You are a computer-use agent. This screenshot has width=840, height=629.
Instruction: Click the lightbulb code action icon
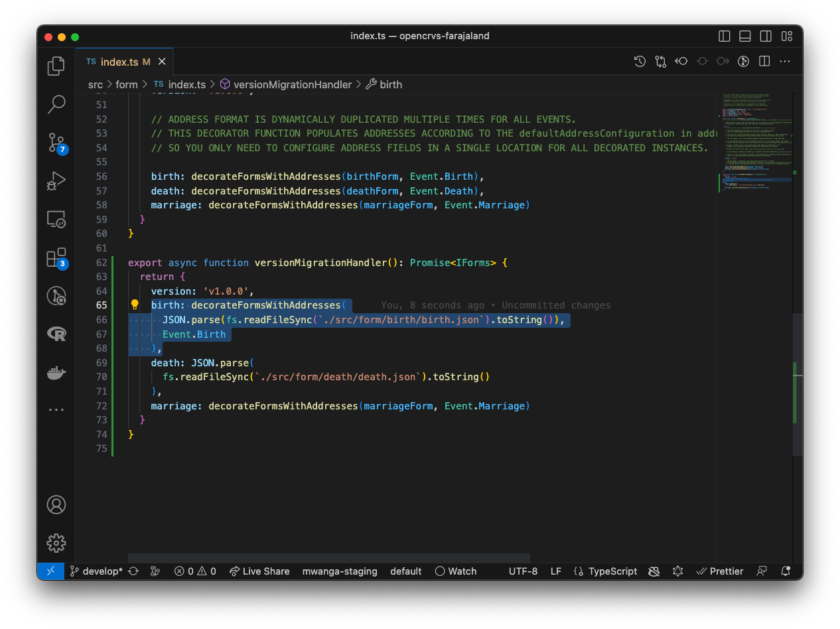tap(135, 305)
